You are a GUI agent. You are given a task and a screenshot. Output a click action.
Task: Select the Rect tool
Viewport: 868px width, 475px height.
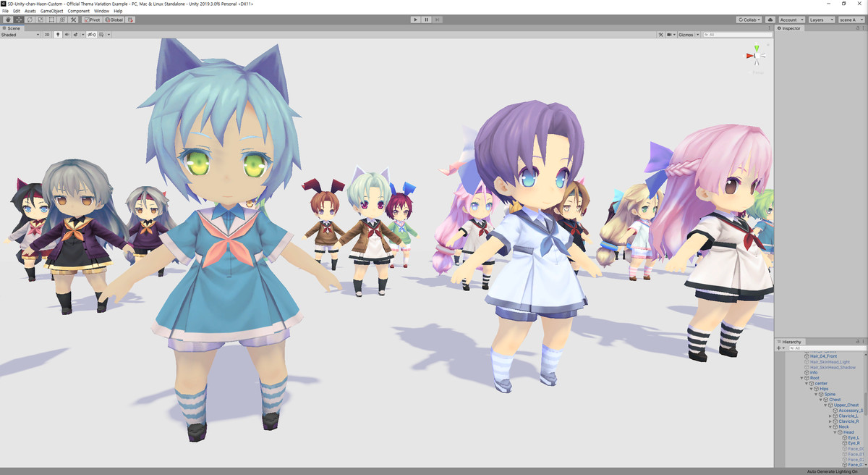(51, 20)
